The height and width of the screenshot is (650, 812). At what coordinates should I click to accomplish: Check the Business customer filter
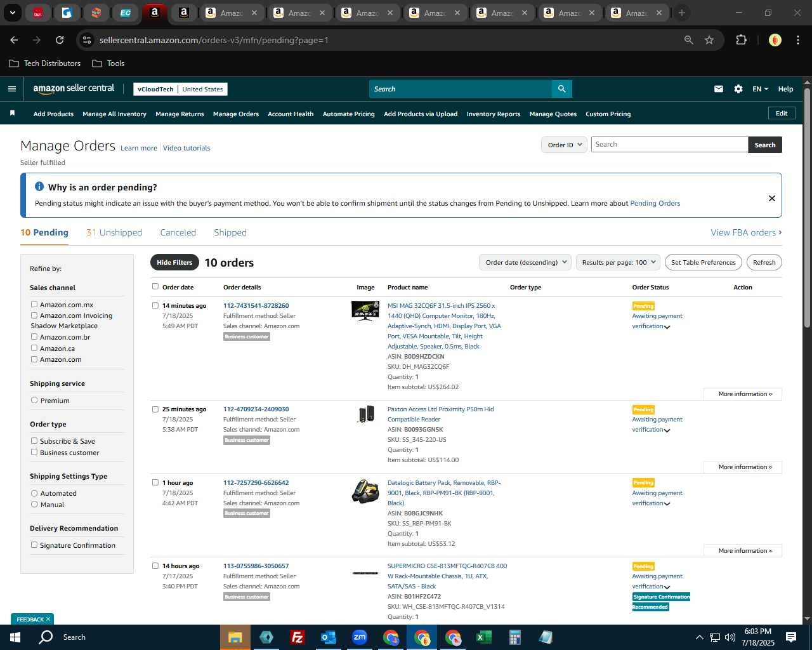(x=34, y=452)
